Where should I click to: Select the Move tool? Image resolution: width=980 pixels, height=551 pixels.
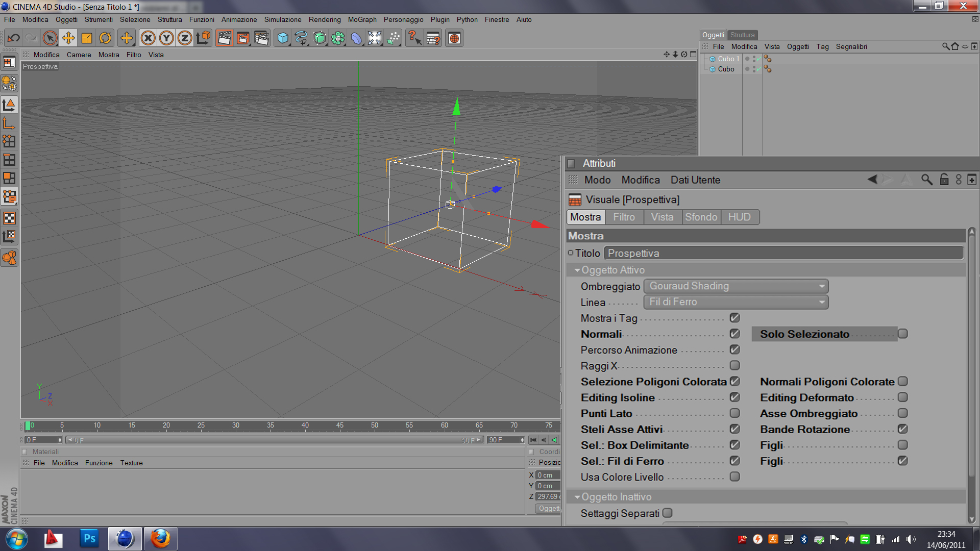[68, 38]
